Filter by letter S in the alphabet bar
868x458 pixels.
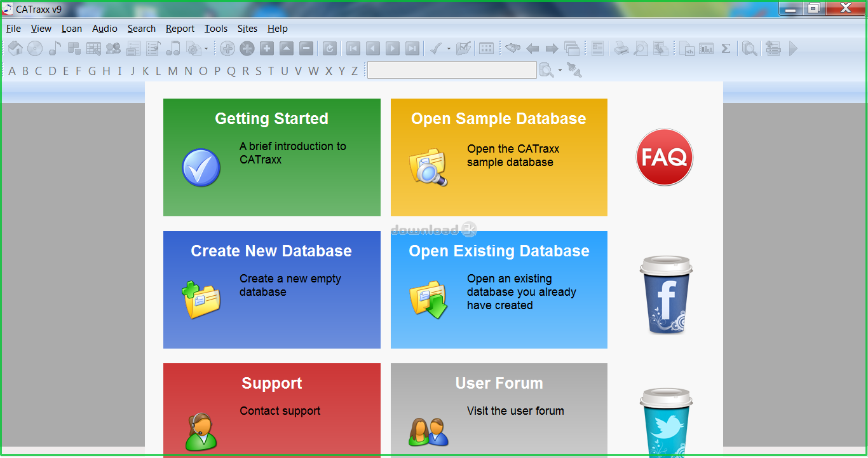pyautogui.click(x=259, y=71)
